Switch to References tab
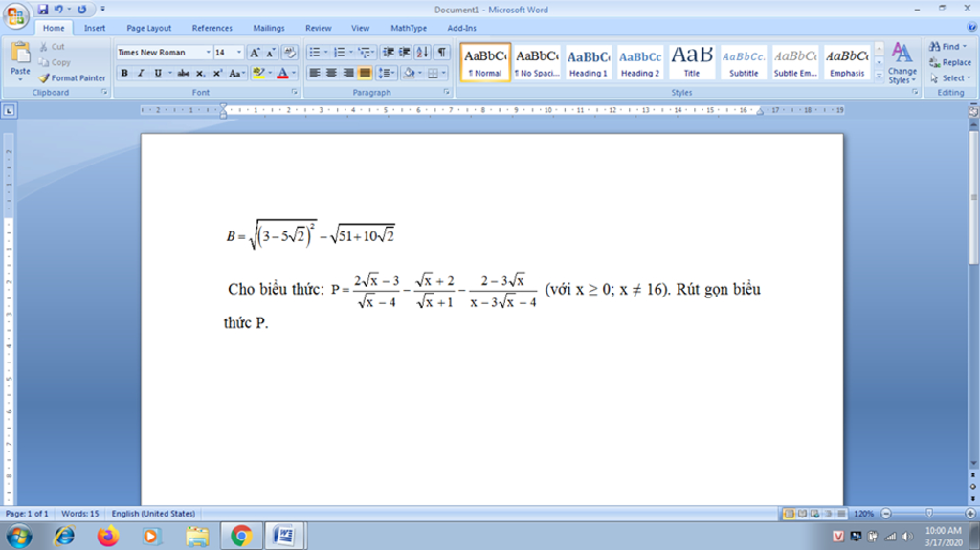Image resolution: width=980 pixels, height=550 pixels. click(212, 28)
